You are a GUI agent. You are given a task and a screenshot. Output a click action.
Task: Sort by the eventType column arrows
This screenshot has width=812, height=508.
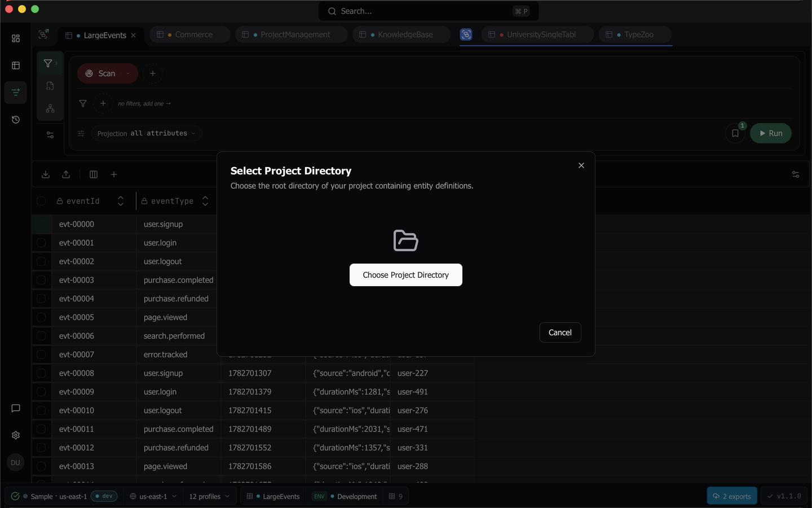click(205, 201)
